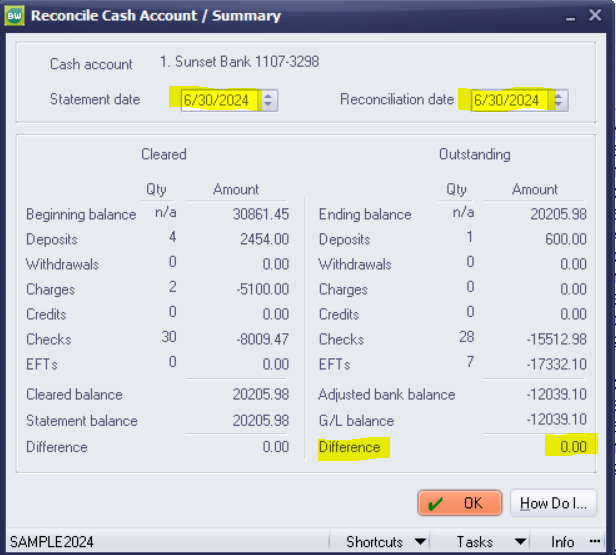Click the Statement date field
Screen dimensions: 616x555
click(220, 100)
